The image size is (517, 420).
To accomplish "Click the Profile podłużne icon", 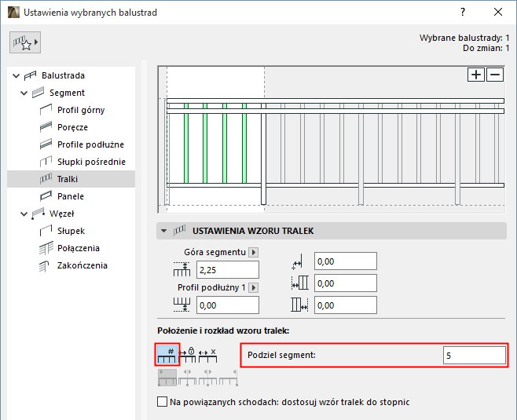I will point(46,144).
